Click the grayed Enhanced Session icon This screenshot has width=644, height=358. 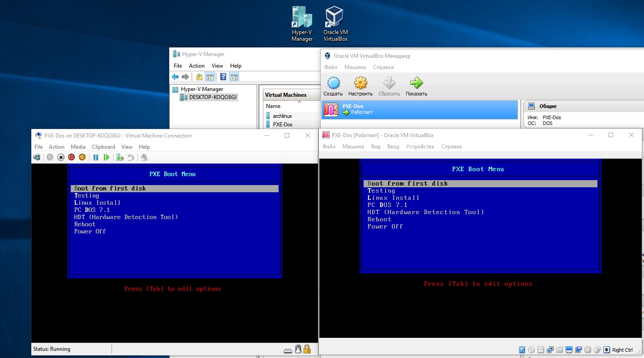click(x=144, y=157)
